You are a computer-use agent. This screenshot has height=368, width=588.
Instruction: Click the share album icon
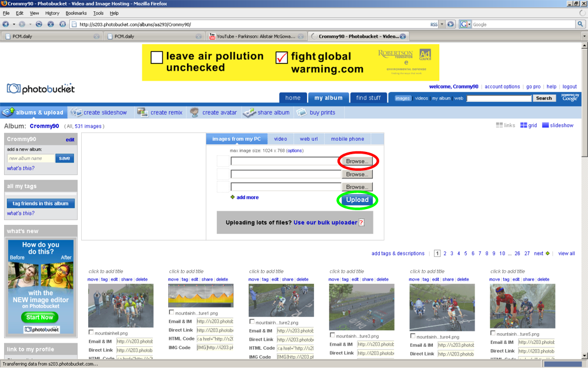[x=249, y=112]
